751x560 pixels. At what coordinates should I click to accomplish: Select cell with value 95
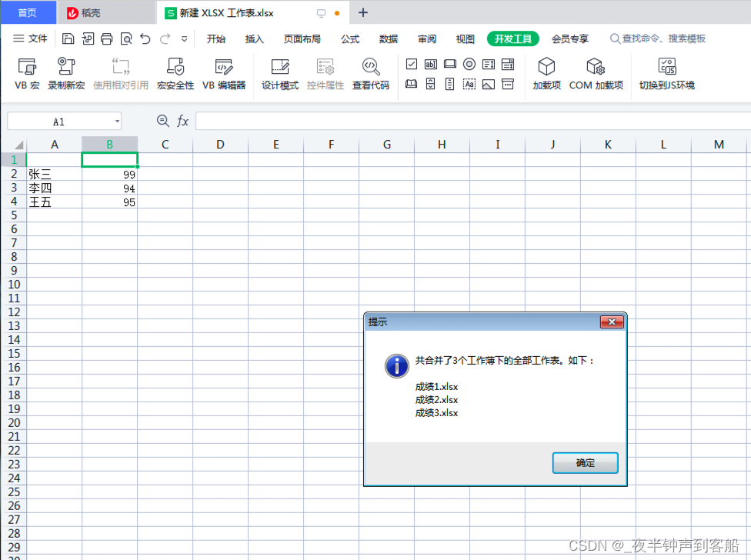[x=110, y=202]
